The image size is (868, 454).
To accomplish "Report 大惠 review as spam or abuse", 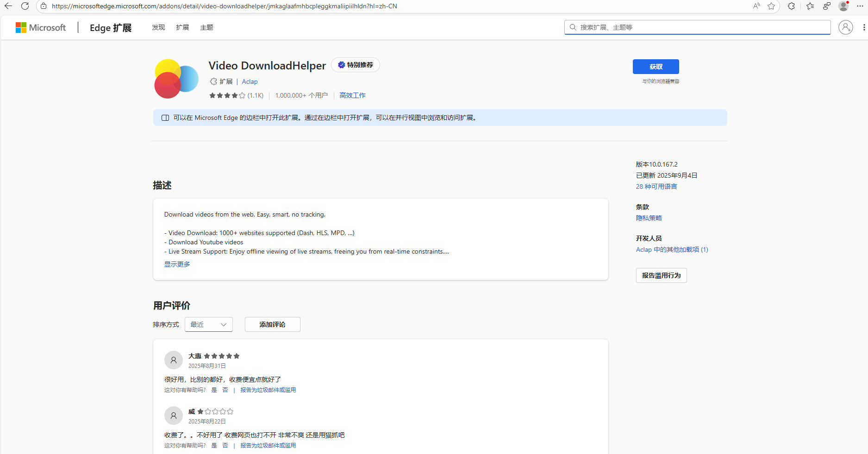I will [268, 390].
